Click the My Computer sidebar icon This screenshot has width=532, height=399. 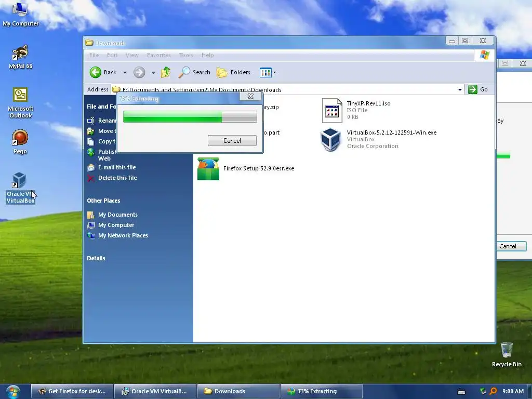click(x=90, y=225)
